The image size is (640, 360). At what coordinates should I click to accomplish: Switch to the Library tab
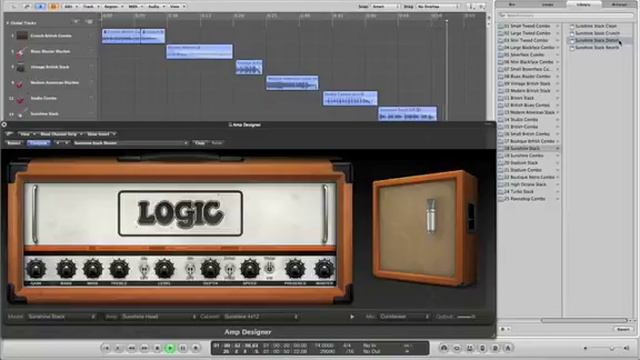tap(583, 4)
